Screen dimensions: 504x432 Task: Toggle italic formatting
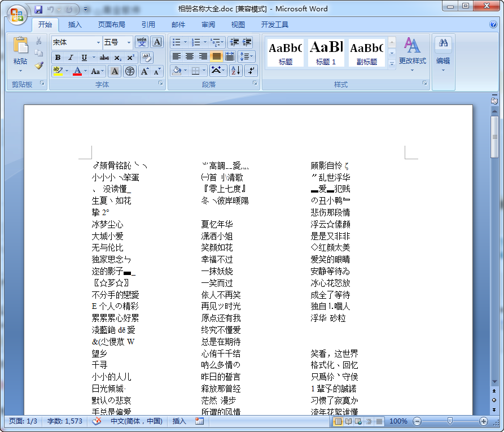[70, 58]
